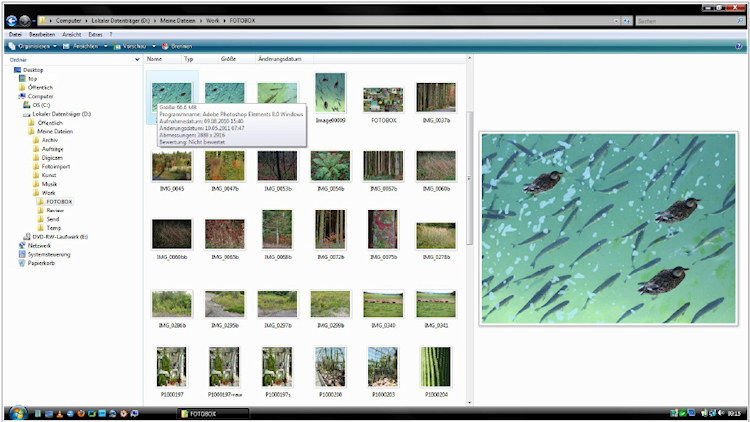Click the Brennen burn button

(x=177, y=46)
